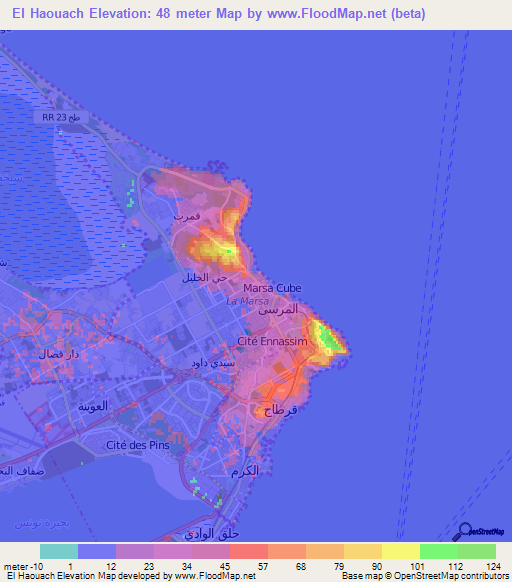Image resolution: width=512 pixels, height=582 pixels.
Task: Click the yellow 90 meter legend swatch
Action: (x=401, y=551)
